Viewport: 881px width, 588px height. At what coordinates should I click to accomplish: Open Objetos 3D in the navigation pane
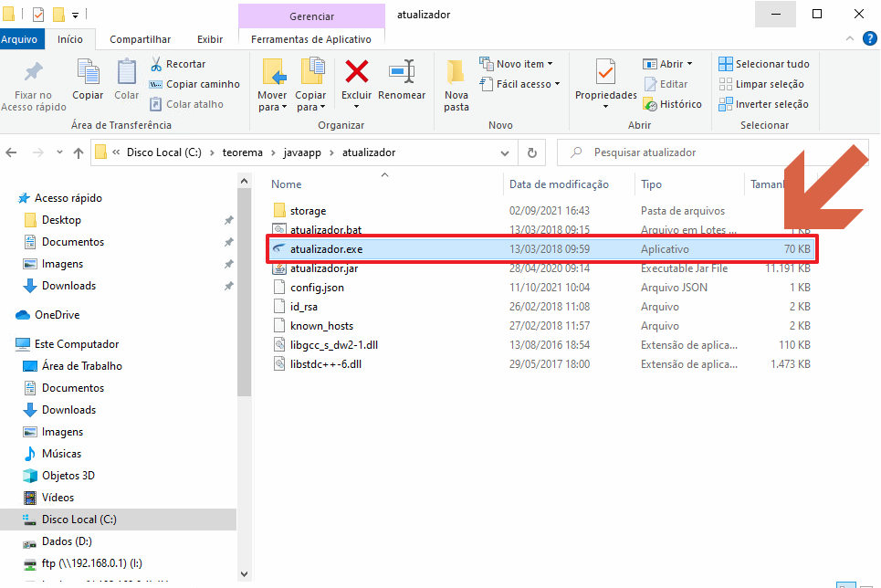point(68,476)
